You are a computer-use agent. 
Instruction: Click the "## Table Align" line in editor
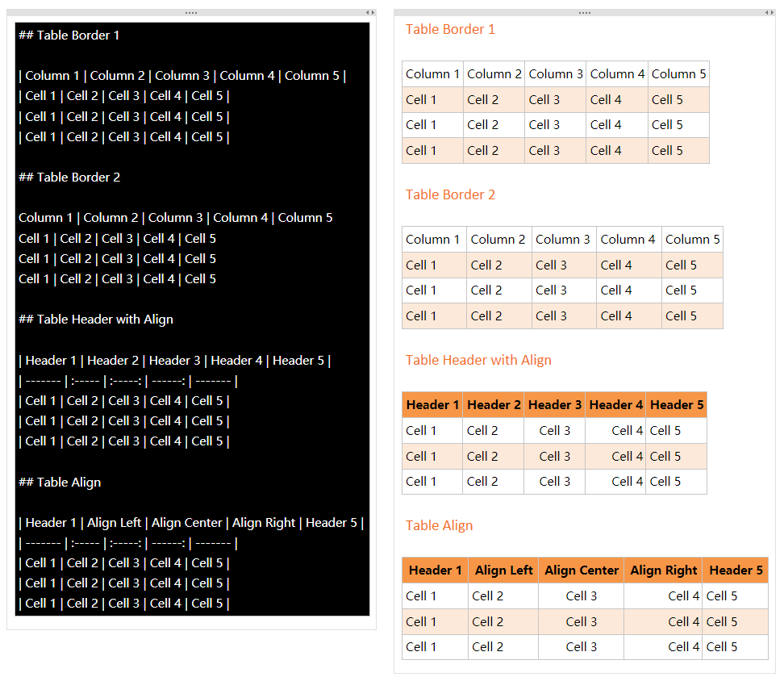[x=61, y=482]
